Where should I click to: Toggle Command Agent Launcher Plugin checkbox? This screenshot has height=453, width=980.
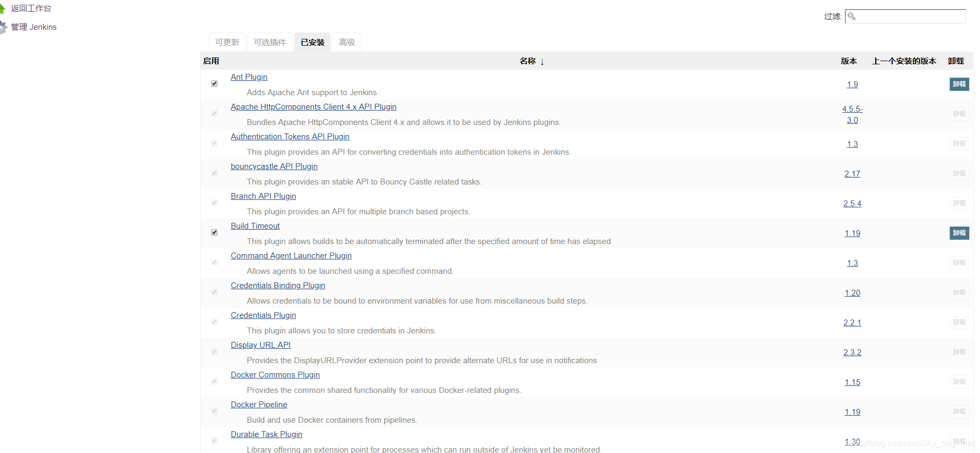tap(214, 262)
